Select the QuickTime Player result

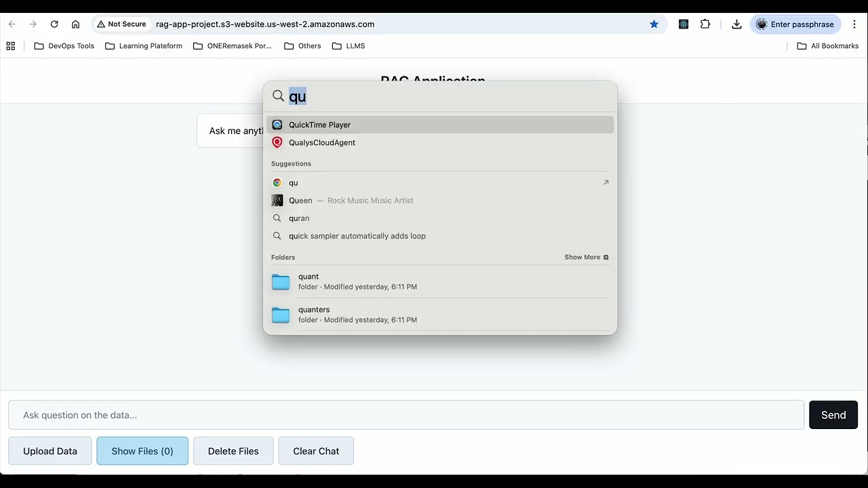pyautogui.click(x=440, y=125)
